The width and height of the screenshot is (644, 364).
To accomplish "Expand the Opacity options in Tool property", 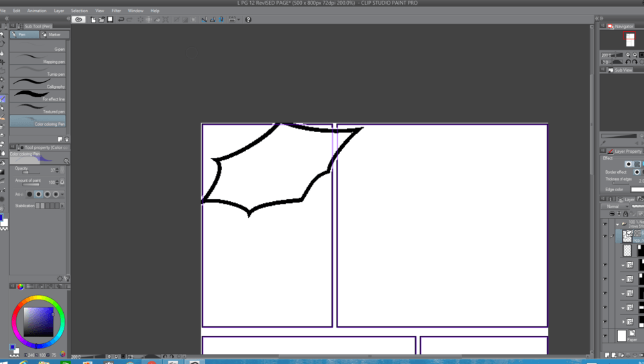I will tap(62, 170).
